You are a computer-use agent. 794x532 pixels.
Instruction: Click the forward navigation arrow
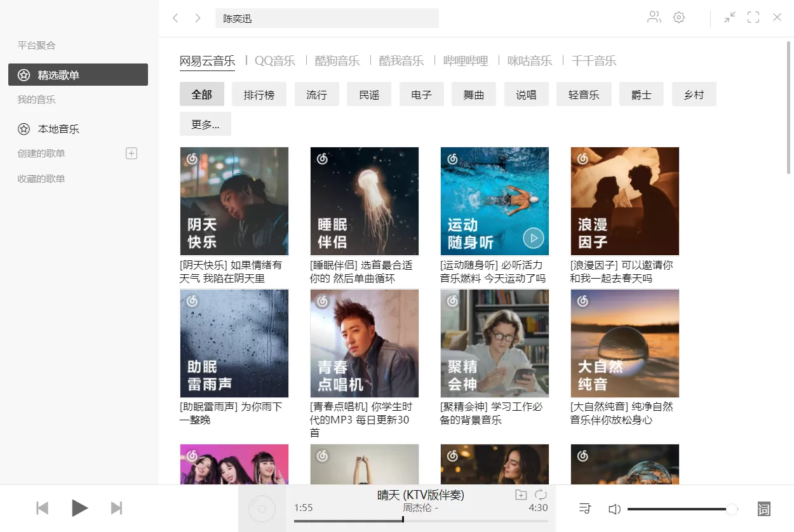[198, 18]
